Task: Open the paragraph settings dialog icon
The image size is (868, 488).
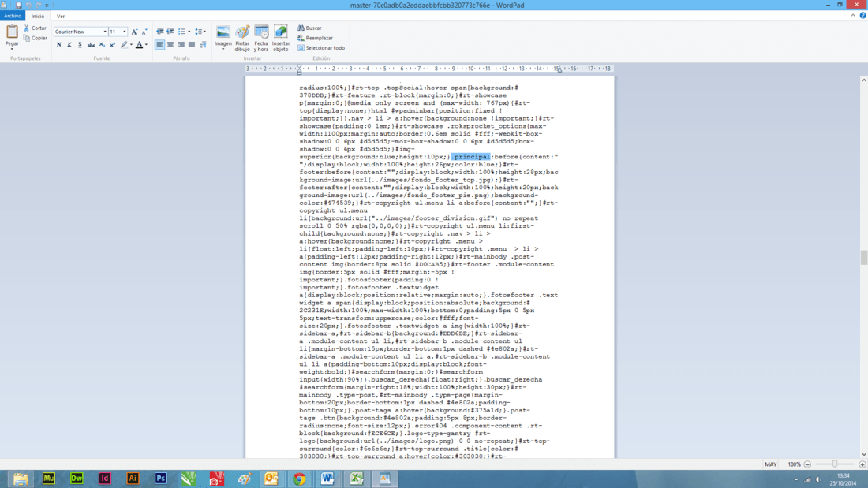Action: tap(203, 45)
